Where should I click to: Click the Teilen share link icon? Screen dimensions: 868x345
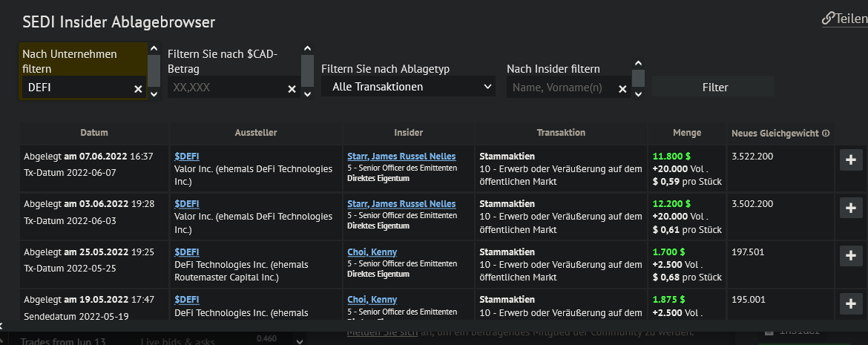coord(828,19)
